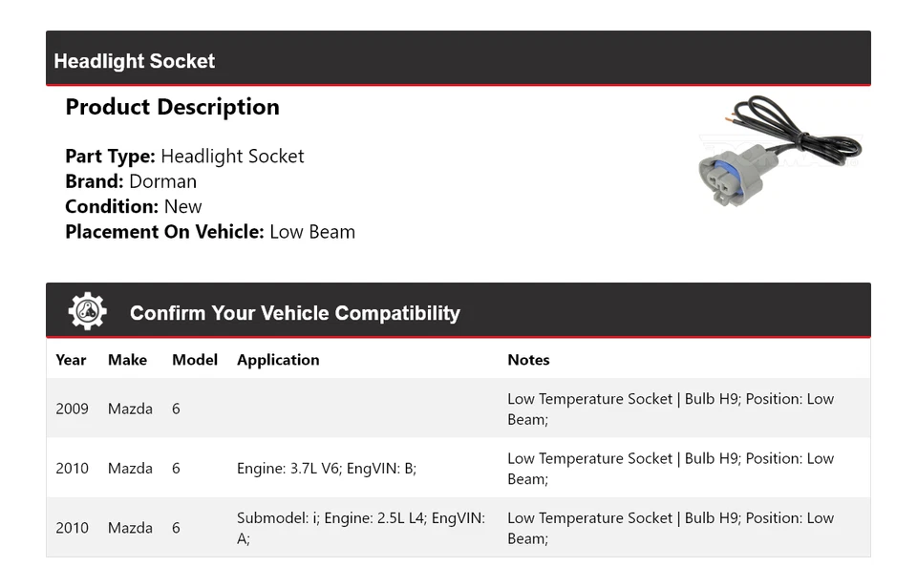Click the Part Type: Headlight Socket line

click(184, 157)
